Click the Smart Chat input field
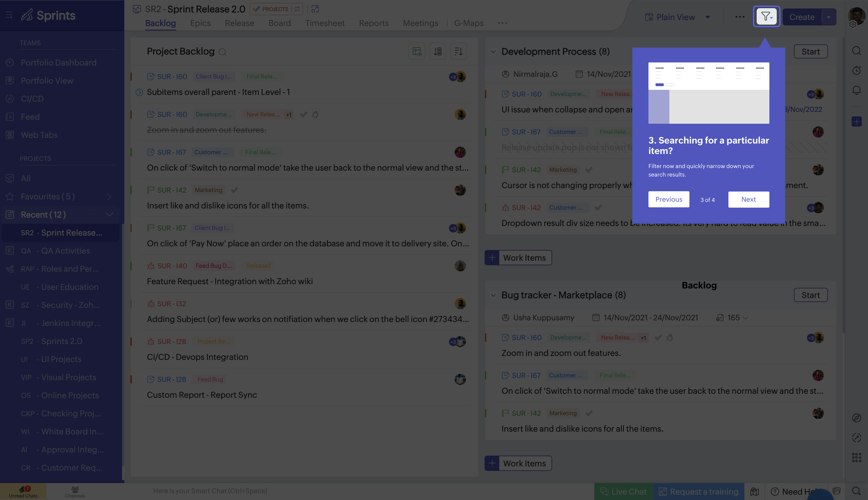This screenshot has width=868, height=500. (x=210, y=491)
